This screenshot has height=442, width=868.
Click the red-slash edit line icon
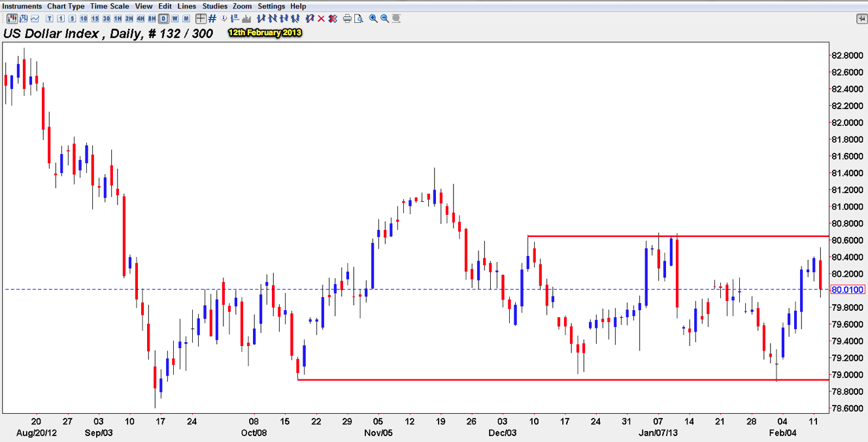coord(309,18)
